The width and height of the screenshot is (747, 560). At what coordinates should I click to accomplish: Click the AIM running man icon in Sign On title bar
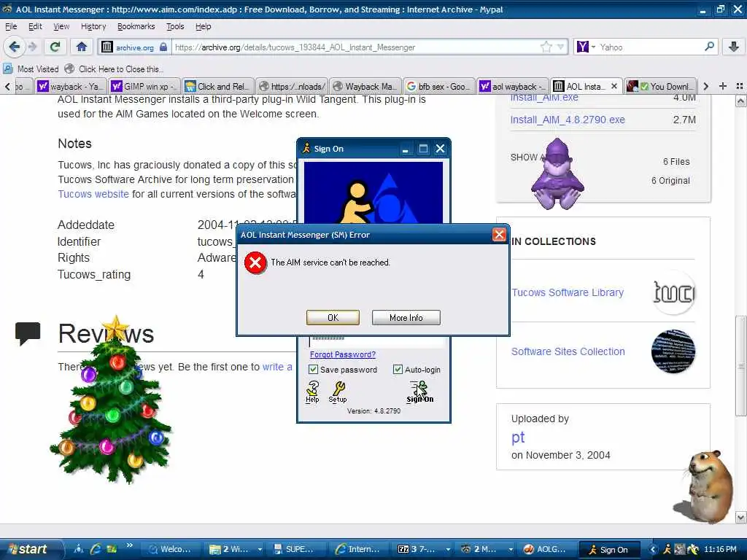tap(306, 149)
